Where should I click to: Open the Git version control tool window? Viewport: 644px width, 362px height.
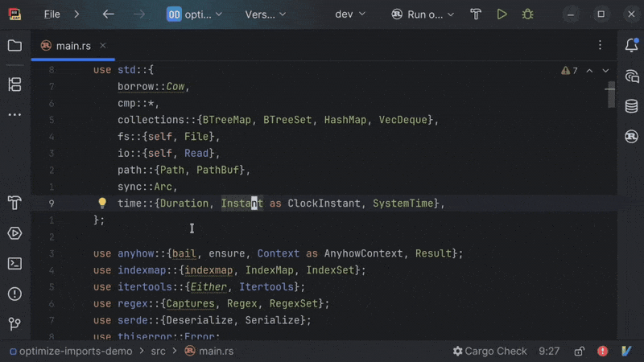coord(14,324)
